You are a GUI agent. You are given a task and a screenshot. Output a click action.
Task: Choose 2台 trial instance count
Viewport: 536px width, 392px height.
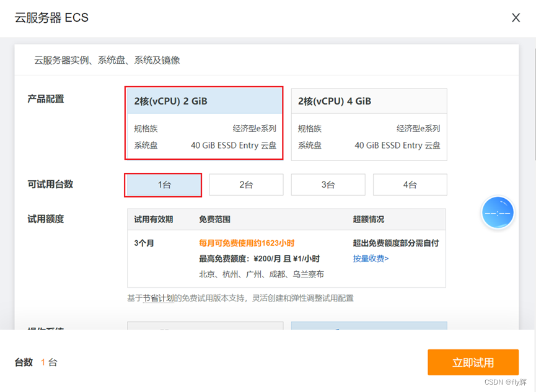(x=246, y=185)
